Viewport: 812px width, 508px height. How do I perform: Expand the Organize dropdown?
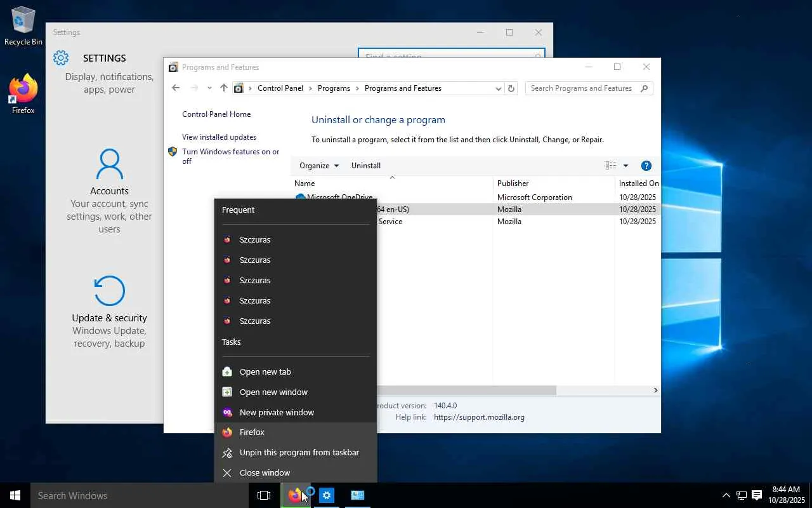point(318,166)
